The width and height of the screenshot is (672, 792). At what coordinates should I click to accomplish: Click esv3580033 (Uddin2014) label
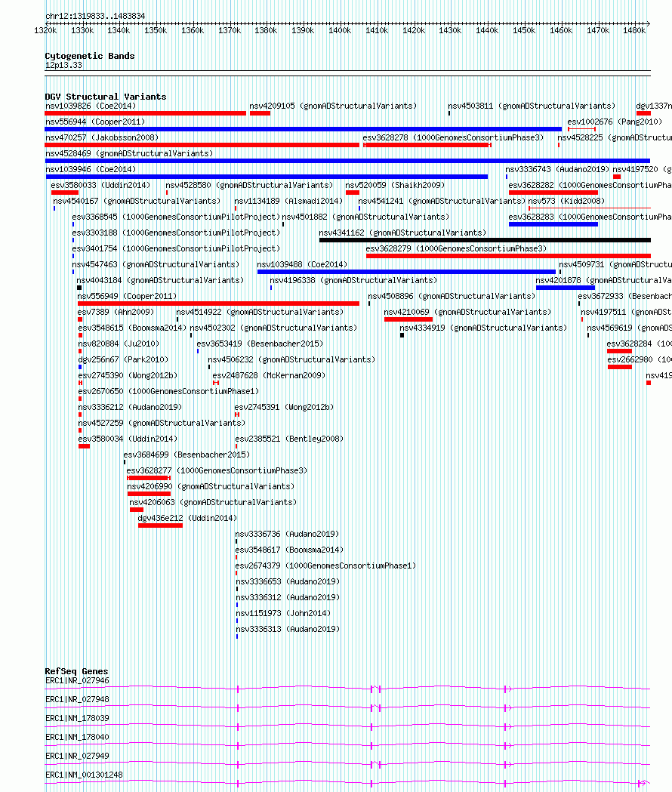[x=100, y=186]
